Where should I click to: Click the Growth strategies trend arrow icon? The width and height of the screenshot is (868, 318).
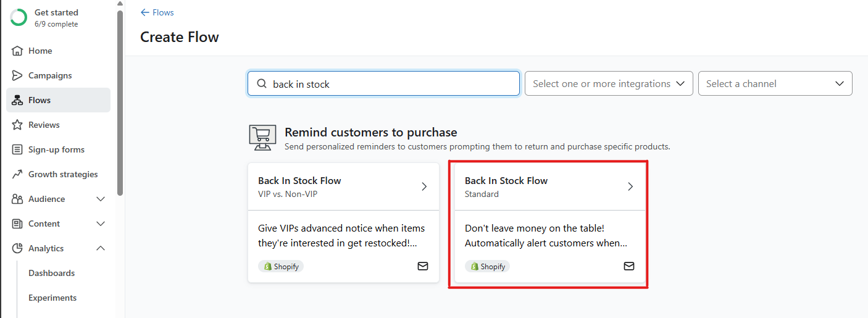(x=17, y=174)
